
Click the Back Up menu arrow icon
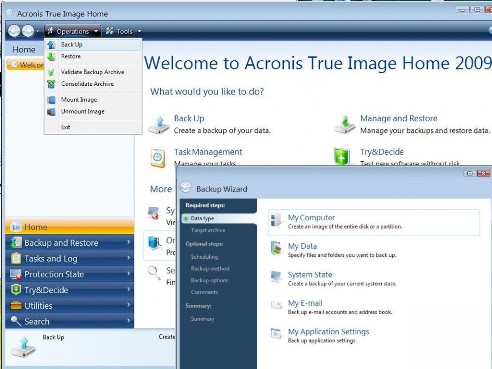(x=51, y=45)
